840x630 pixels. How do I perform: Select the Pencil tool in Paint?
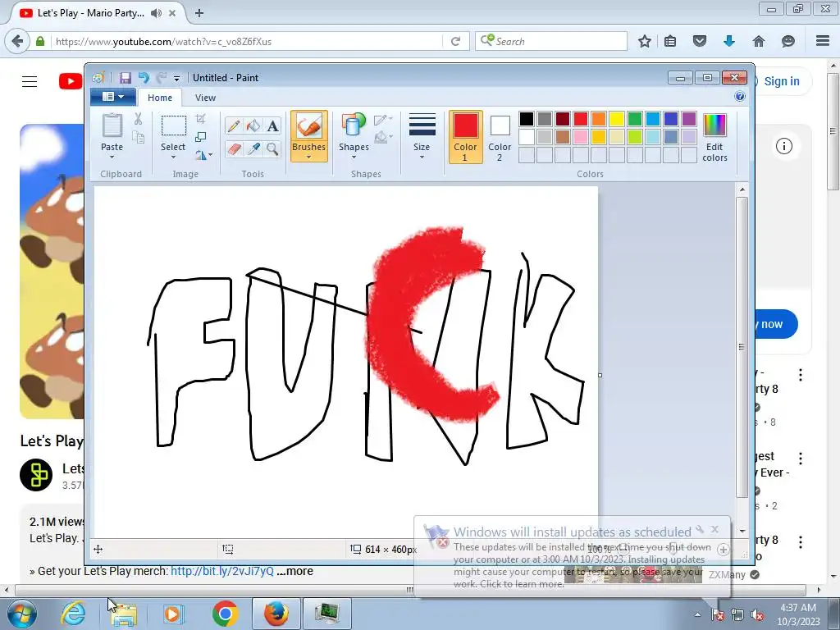point(234,126)
